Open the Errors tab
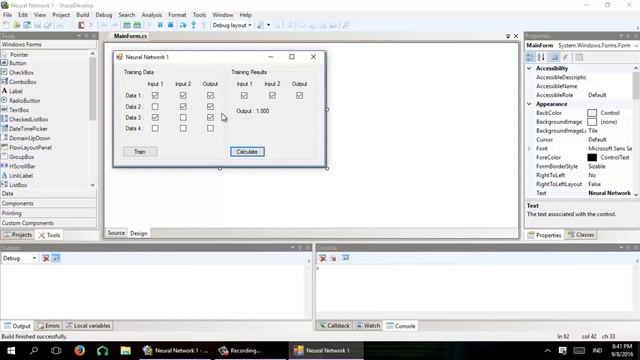The height and width of the screenshot is (360, 640). click(x=49, y=326)
